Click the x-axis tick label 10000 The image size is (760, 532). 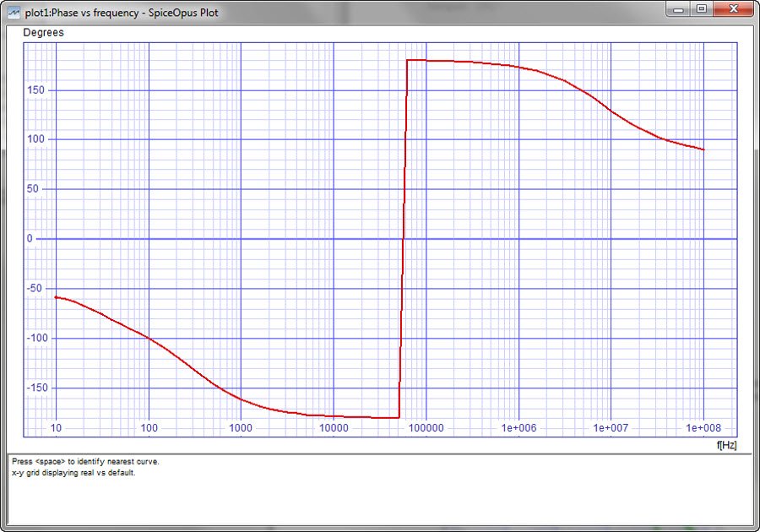tap(334, 428)
